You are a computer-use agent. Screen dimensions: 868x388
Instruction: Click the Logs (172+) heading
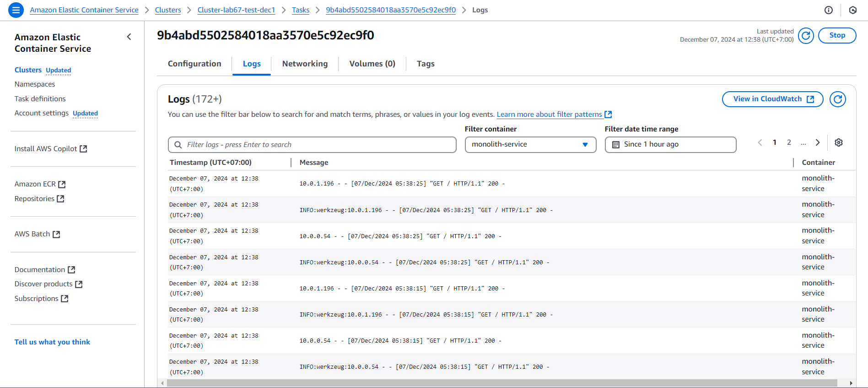194,99
